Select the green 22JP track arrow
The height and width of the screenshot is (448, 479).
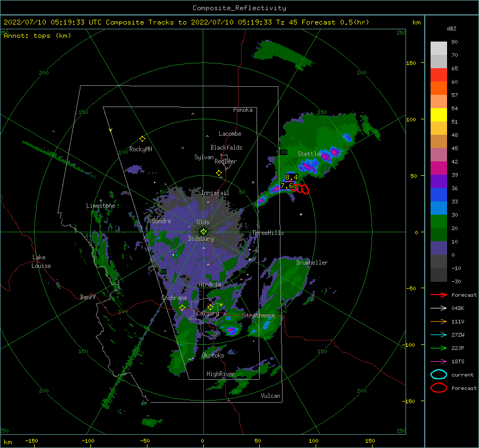pyautogui.click(x=439, y=348)
